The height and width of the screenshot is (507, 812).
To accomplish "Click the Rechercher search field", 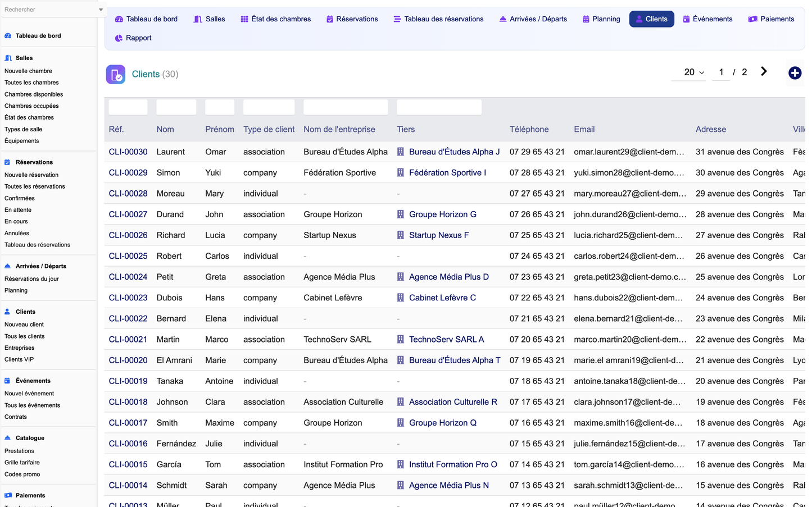I will (48, 10).
